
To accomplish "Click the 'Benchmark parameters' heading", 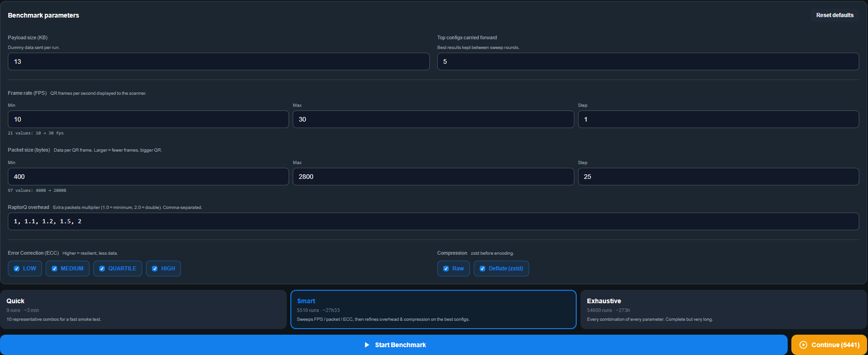I will (43, 15).
